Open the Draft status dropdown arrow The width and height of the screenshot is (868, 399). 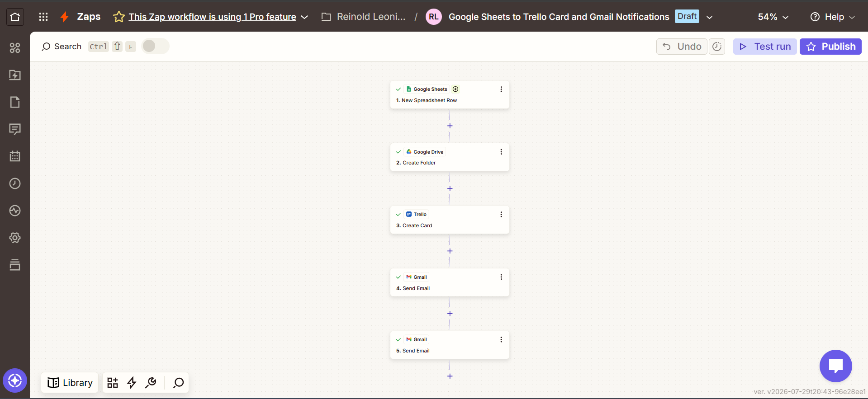click(x=709, y=17)
